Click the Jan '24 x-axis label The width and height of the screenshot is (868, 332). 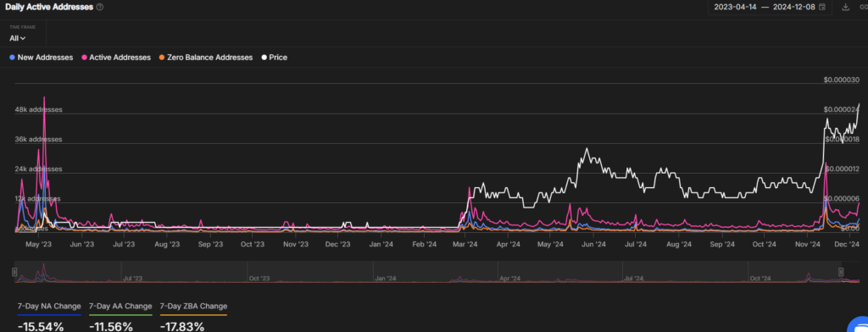pyautogui.click(x=381, y=243)
